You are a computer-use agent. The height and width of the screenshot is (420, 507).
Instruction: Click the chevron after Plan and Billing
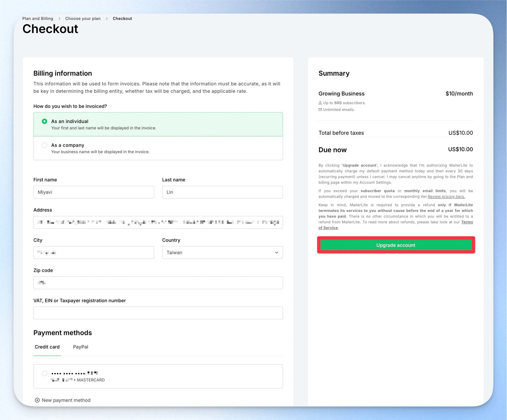click(59, 19)
